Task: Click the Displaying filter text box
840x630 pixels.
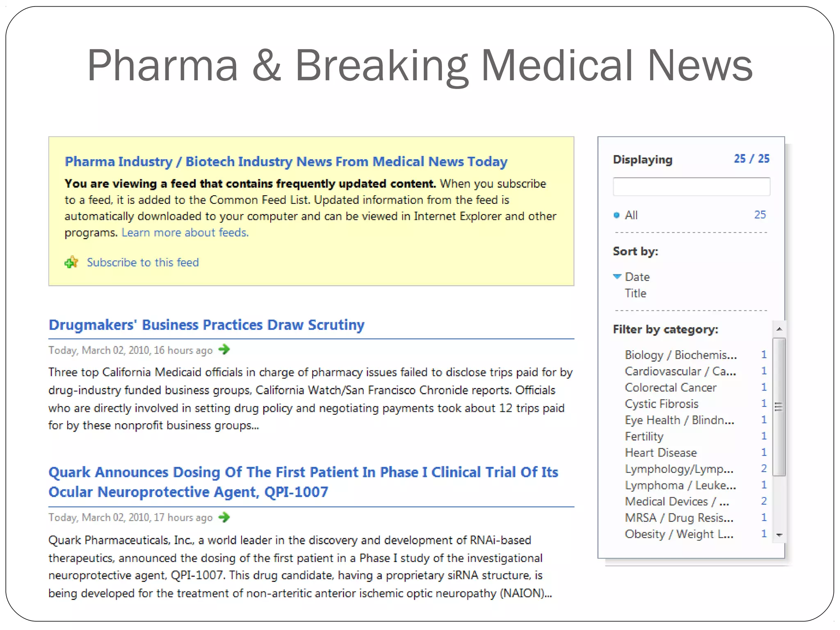Action: (692, 187)
